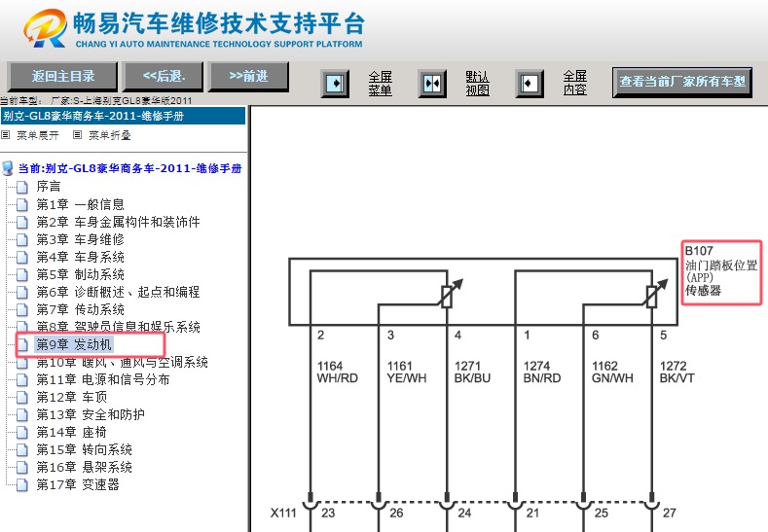Image resolution: width=768 pixels, height=532 pixels.
Task: Open 第2章 车身金属构件和装饰件
Action: click(118, 222)
